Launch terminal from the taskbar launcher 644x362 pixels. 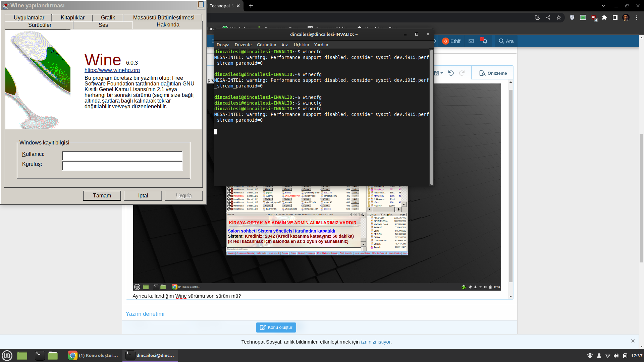(x=40, y=356)
